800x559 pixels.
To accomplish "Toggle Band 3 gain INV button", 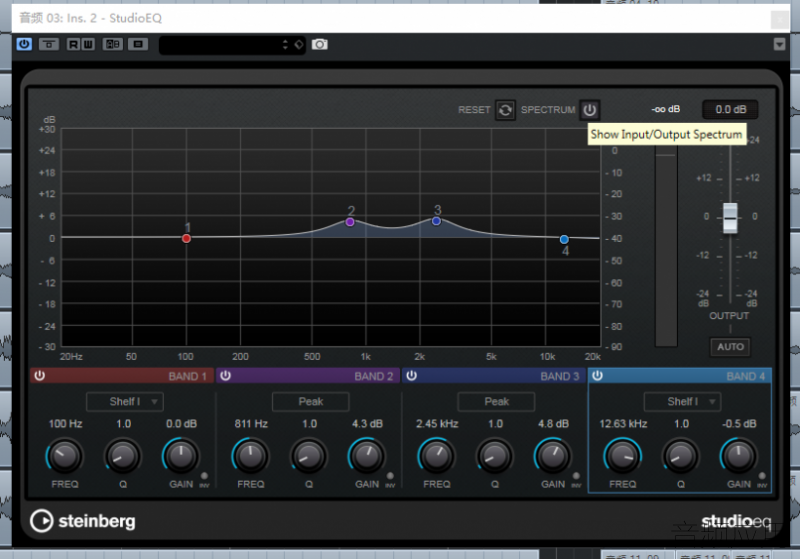I will (x=576, y=476).
